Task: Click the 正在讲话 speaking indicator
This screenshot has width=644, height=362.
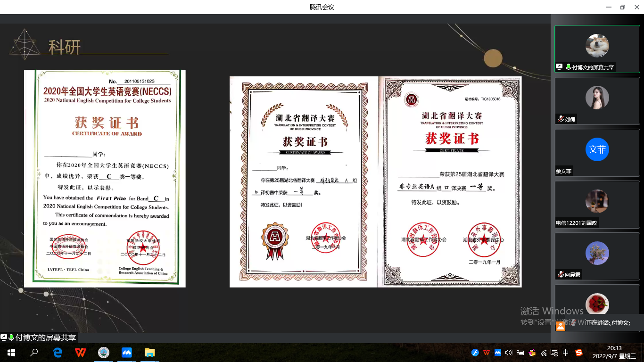Action: click(607, 323)
